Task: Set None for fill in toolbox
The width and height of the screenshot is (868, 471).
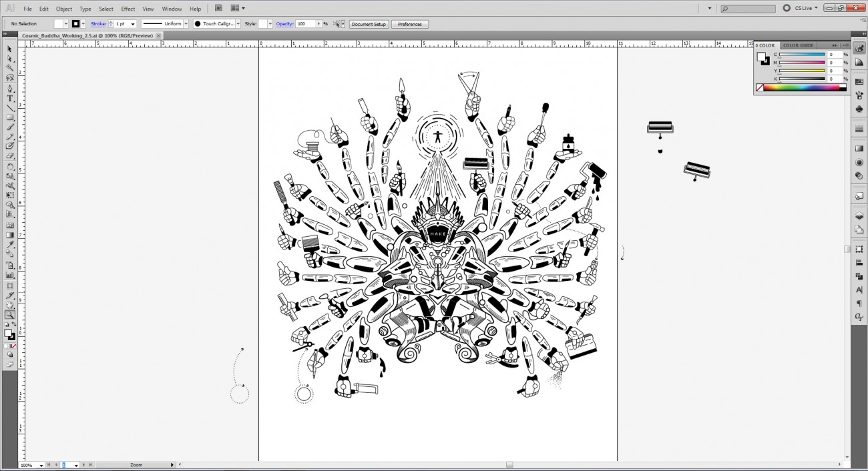Action: pos(14,346)
